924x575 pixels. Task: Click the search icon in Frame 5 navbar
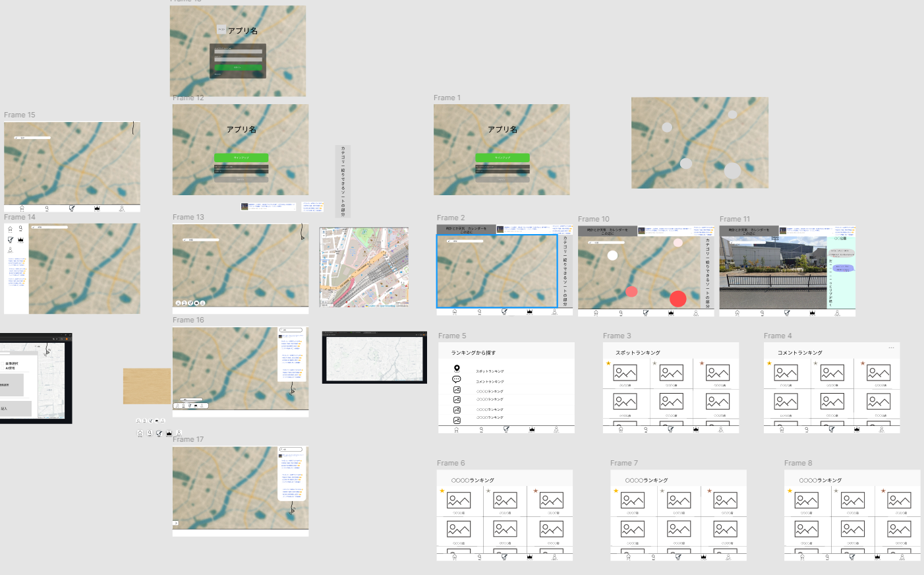[481, 429]
